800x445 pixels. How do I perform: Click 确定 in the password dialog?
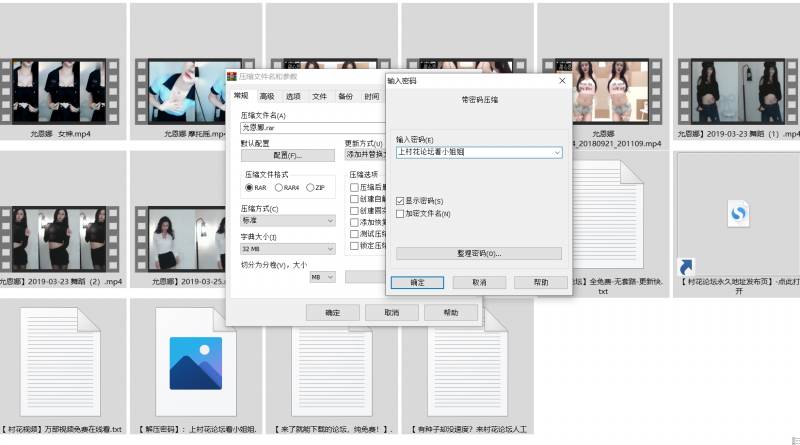tap(416, 283)
